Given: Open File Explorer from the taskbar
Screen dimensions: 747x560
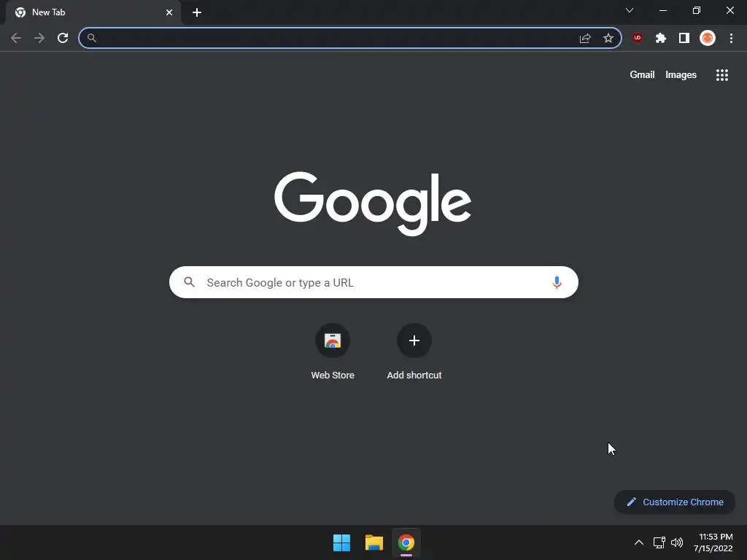Looking at the screenshot, I should click(x=374, y=542).
